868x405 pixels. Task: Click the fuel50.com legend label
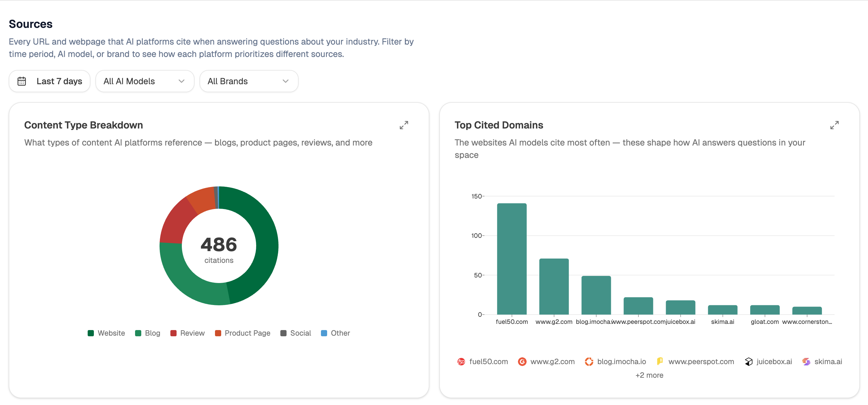pos(488,362)
